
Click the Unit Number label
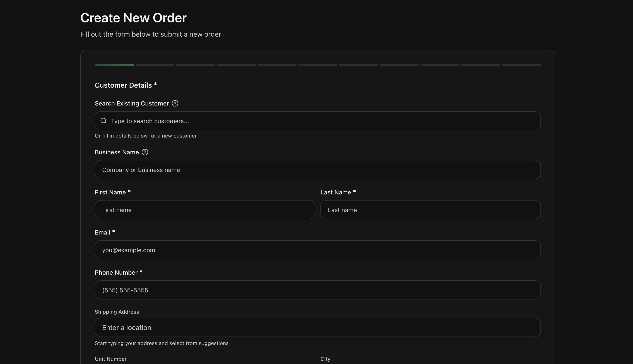pyautogui.click(x=111, y=359)
